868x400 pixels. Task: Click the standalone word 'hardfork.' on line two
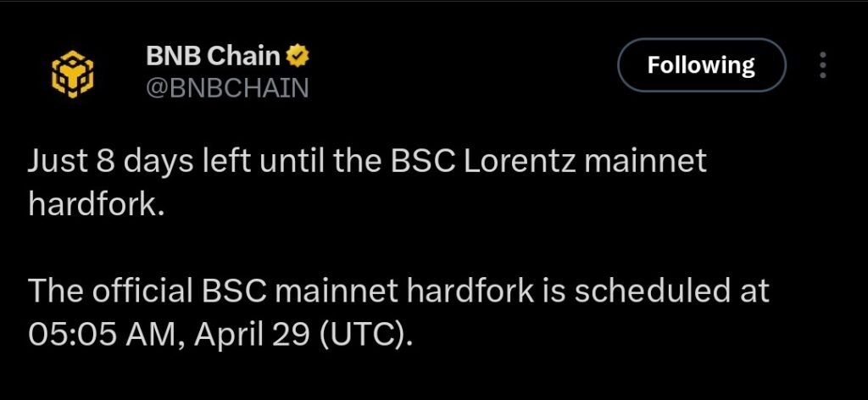point(96,204)
